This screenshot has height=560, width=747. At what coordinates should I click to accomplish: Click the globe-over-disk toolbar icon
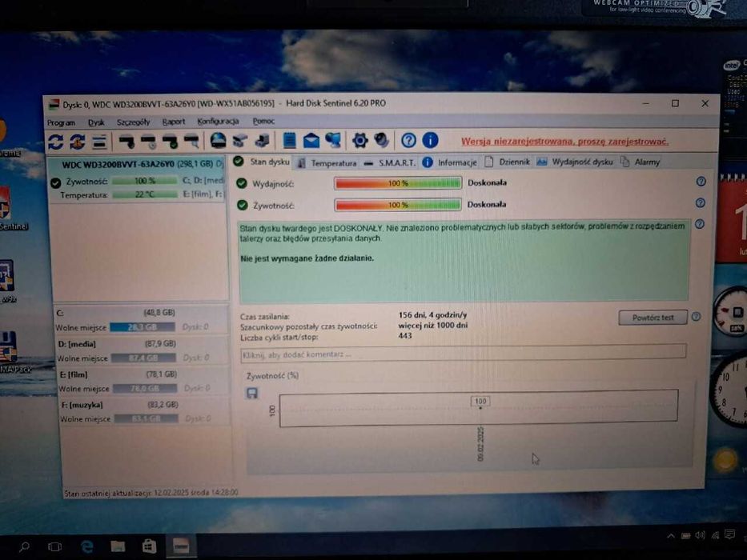(219, 141)
